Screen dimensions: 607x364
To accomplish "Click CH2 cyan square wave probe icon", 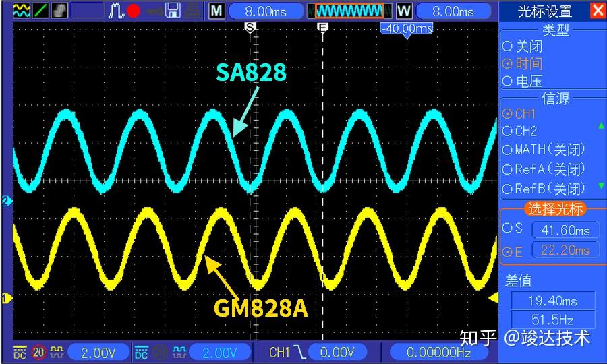I will coord(179,352).
